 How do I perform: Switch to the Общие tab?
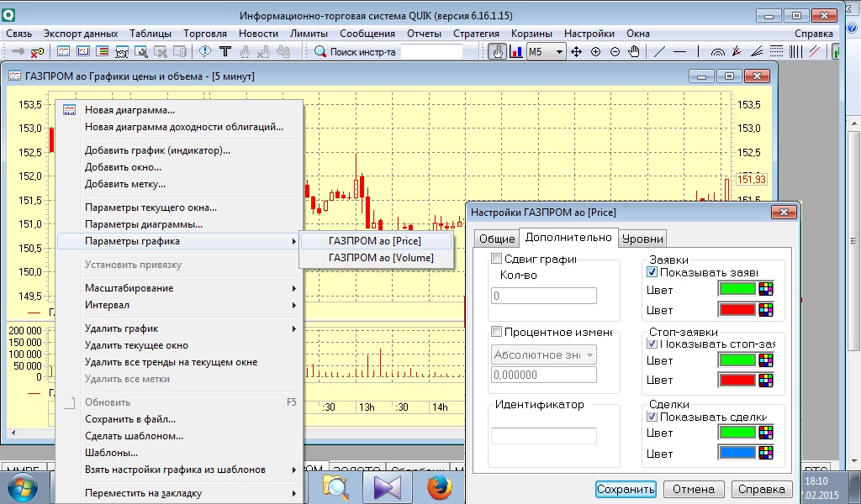coord(497,239)
